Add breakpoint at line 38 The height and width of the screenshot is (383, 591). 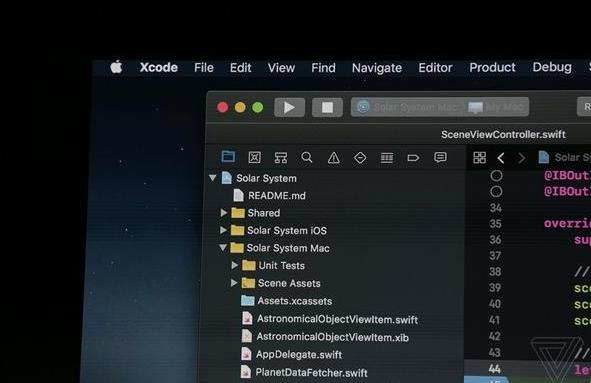click(495, 271)
